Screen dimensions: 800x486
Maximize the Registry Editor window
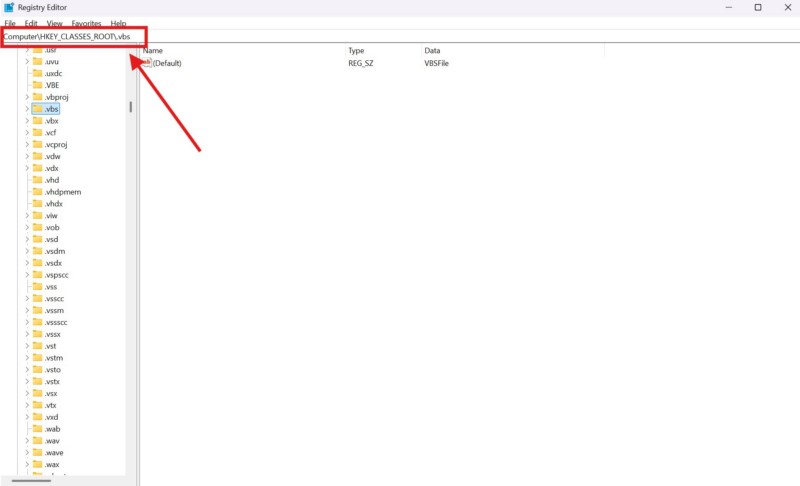click(758, 7)
